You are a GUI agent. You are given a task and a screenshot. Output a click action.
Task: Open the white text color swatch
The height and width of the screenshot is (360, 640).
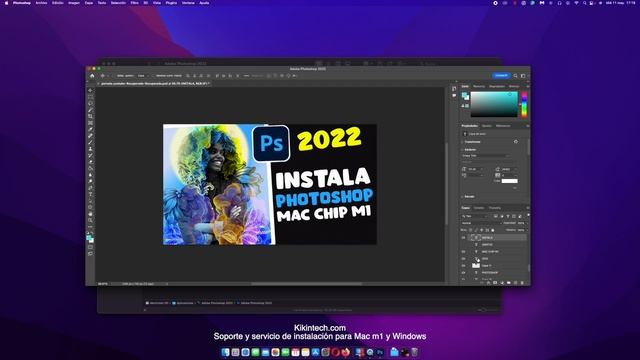pyautogui.click(x=510, y=180)
